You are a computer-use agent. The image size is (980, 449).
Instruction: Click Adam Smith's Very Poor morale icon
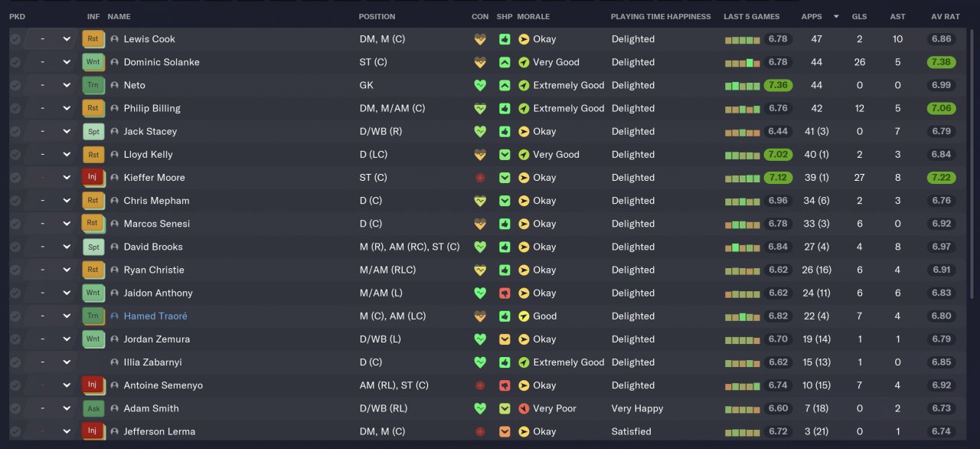pyautogui.click(x=524, y=408)
